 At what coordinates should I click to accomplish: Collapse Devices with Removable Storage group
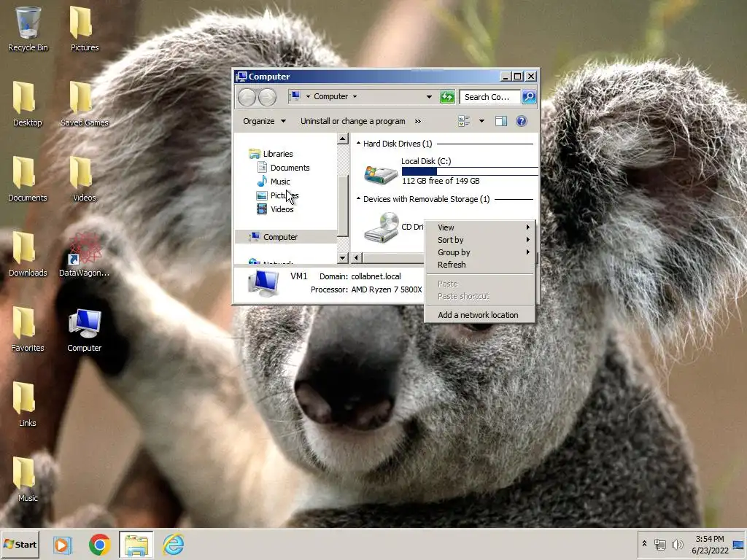coord(358,198)
